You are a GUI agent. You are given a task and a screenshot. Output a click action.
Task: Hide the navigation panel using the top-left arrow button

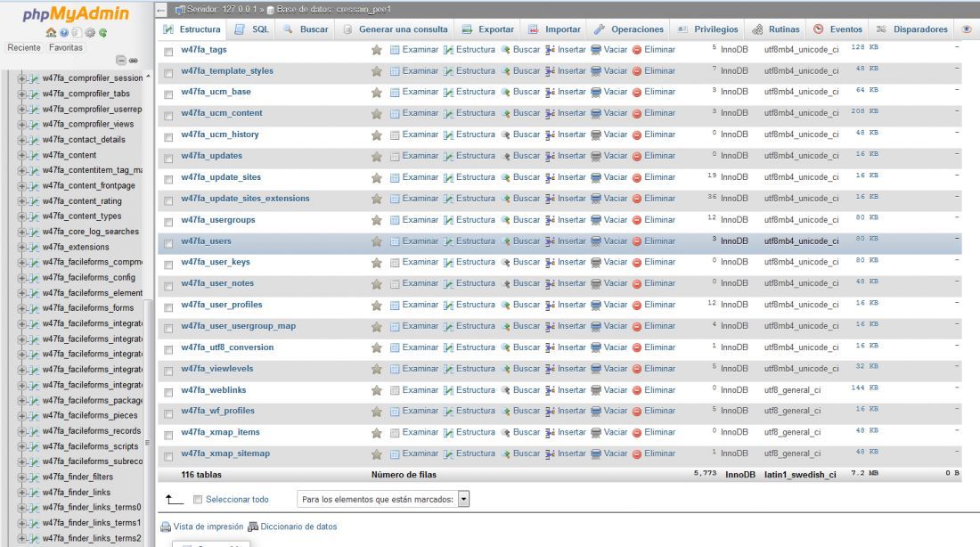(160, 10)
